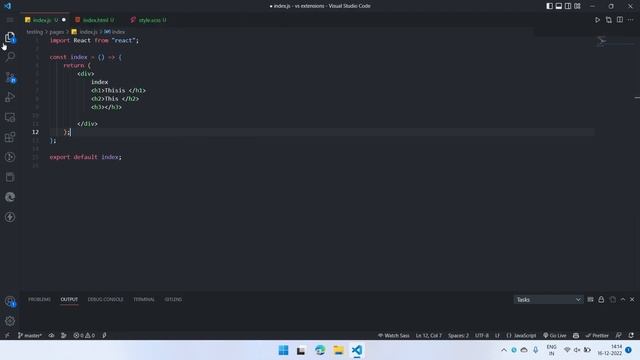Toggle the bottom panel layout icon
The image size is (640, 360).
(559, 6)
